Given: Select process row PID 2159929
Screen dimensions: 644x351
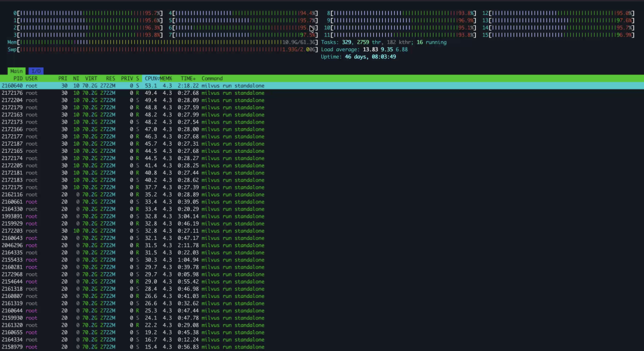Looking at the screenshot, I should pos(322,224).
